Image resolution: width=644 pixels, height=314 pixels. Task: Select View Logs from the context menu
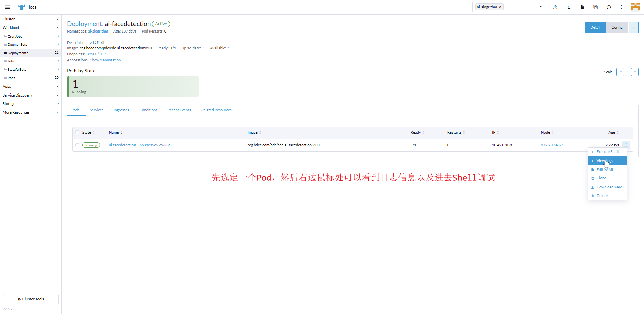click(x=607, y=161)
